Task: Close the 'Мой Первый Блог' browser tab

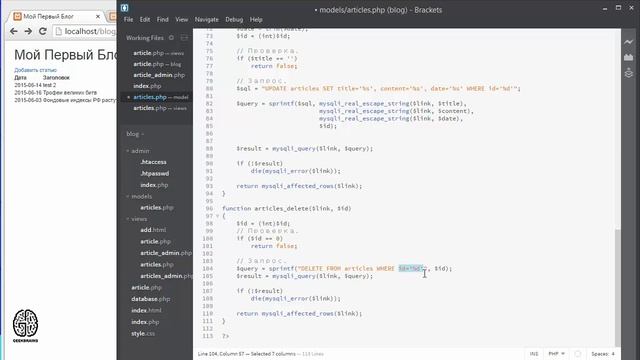Action: pos(98,16)
